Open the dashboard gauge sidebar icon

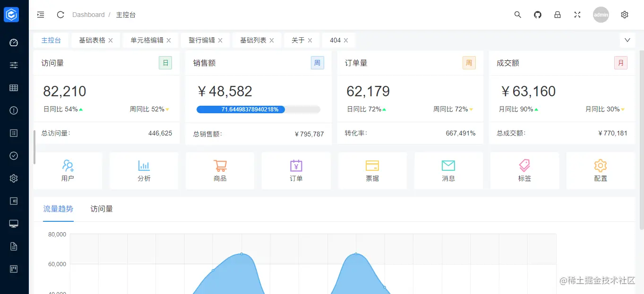[x=14, y=42]
